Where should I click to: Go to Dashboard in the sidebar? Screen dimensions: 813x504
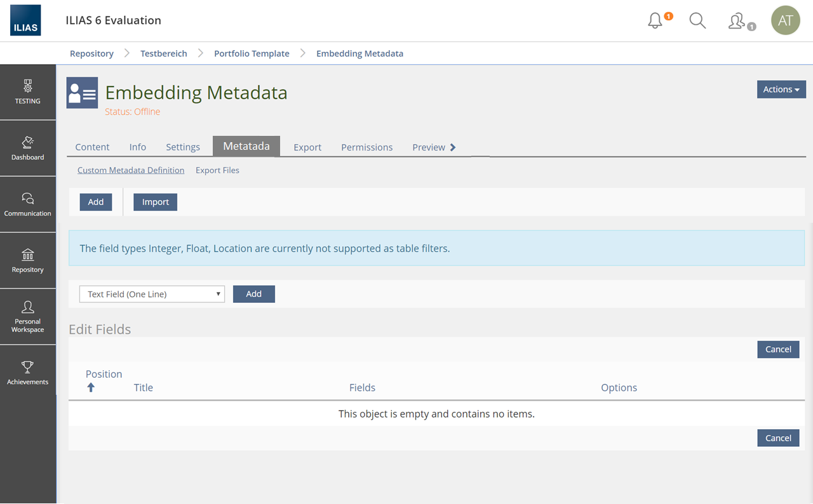pos(28,149)
